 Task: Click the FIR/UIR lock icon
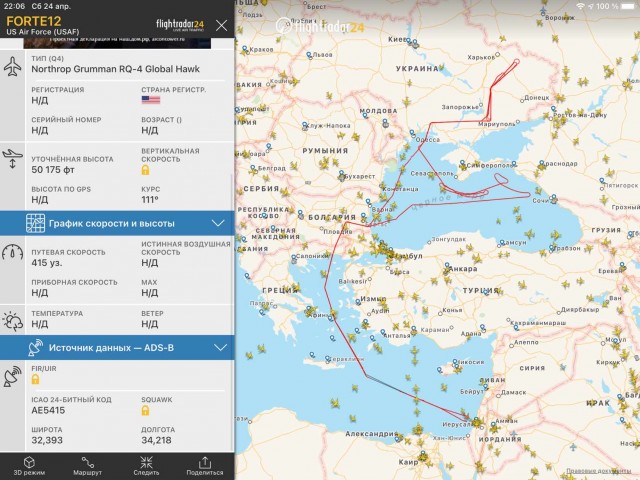[36, 379]
